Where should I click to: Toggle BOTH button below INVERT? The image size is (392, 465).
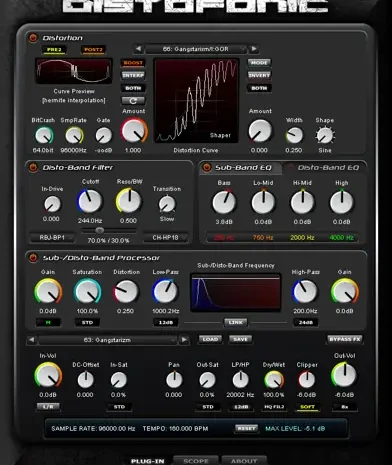point(259,88)
